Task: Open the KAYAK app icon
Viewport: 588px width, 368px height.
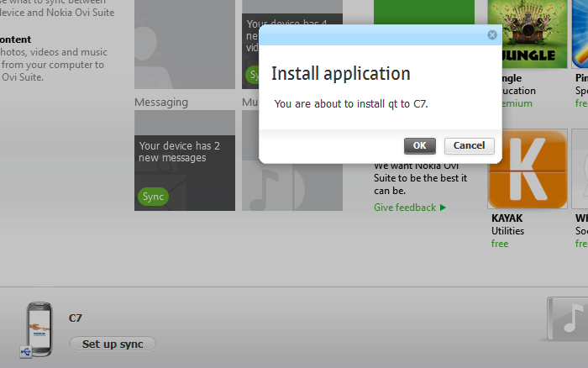Action: [528, 169]
